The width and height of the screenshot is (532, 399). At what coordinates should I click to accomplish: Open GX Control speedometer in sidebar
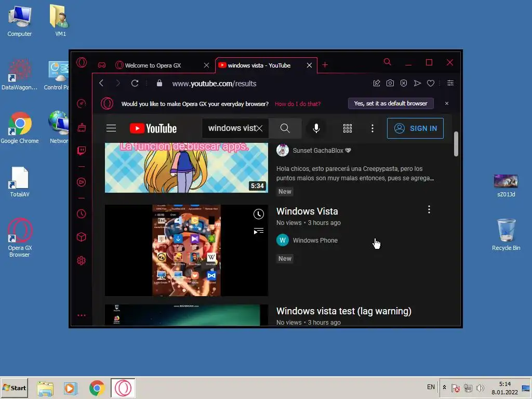pos(82,103)
